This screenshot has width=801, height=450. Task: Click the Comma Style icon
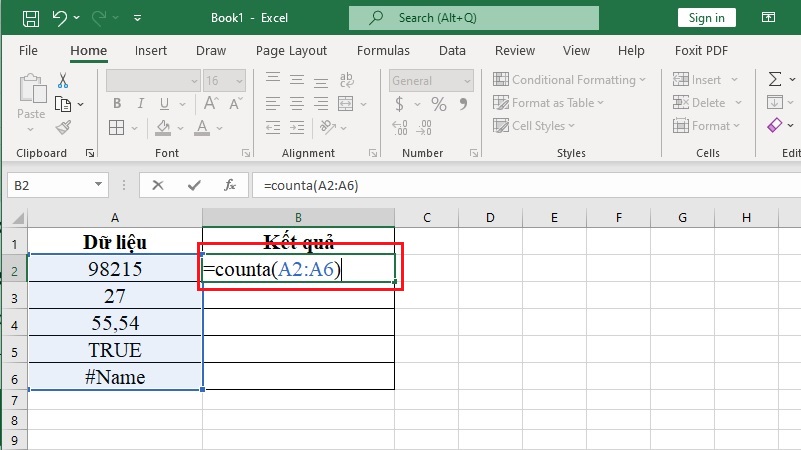[463, 104]
